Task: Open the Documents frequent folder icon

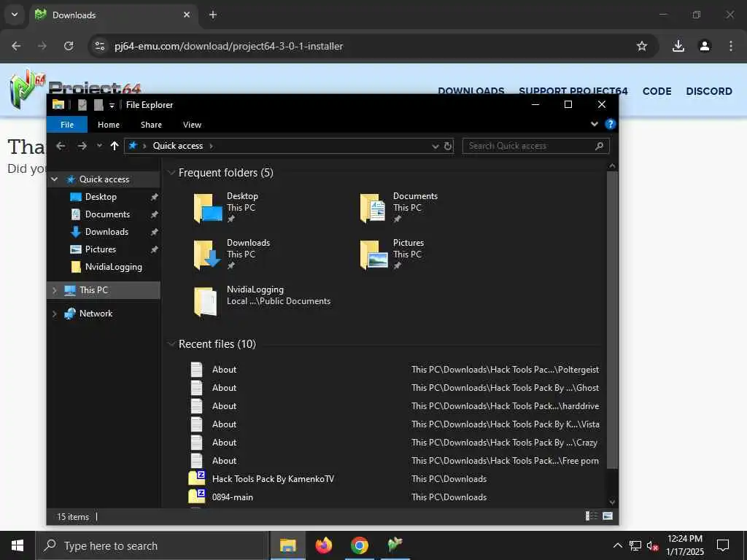Action: coord(373,208)
